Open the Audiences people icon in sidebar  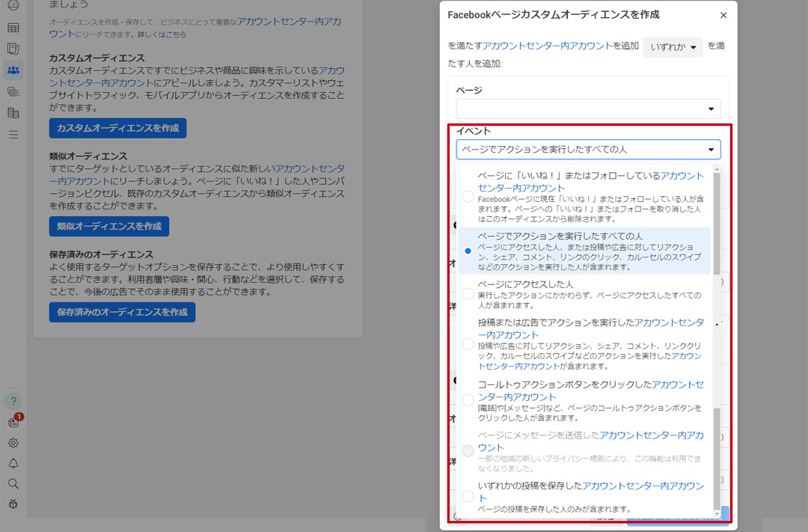click(x=13, y=70)
